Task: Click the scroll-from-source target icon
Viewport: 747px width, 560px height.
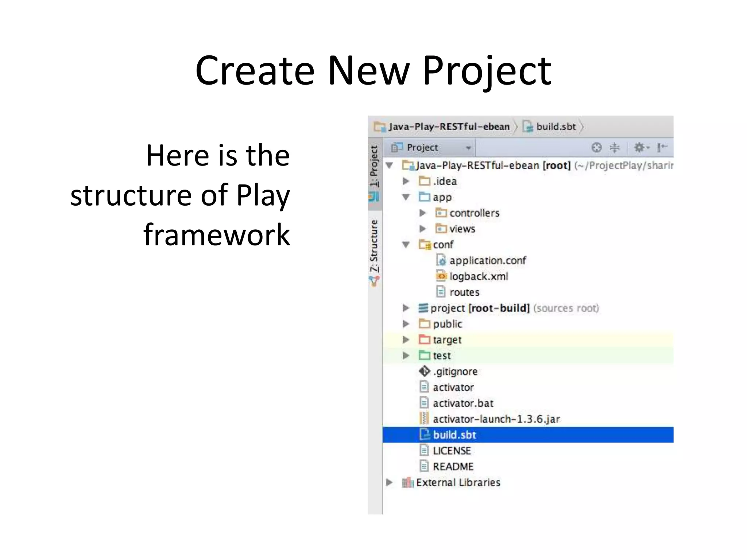Action: (596, 148)
